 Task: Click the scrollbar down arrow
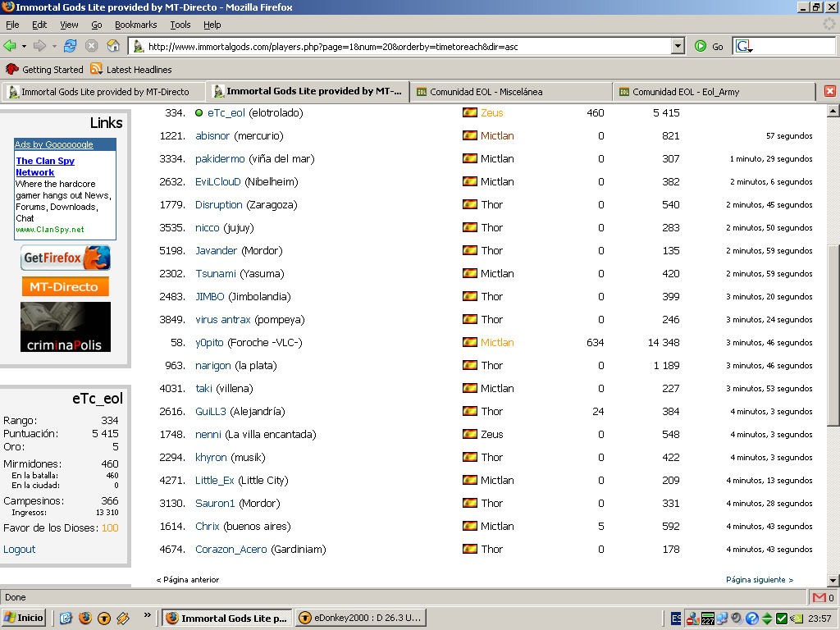[x=833, y=581]
